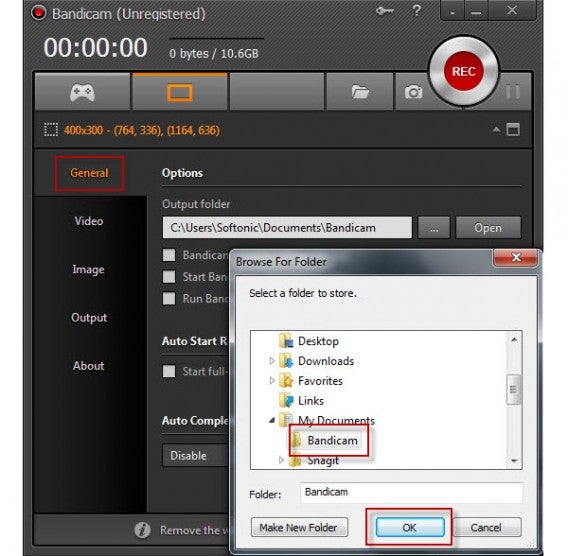This screenshot has height=556, width=568.
Task: Click the info icon in bottom bar
Action: pyautogui.click(x=142, y=530)
